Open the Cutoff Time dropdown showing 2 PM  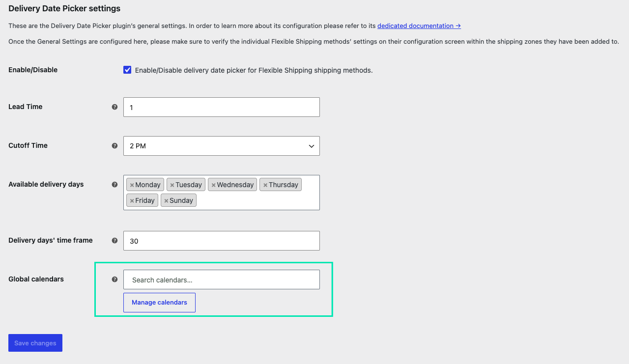point(222,146)
